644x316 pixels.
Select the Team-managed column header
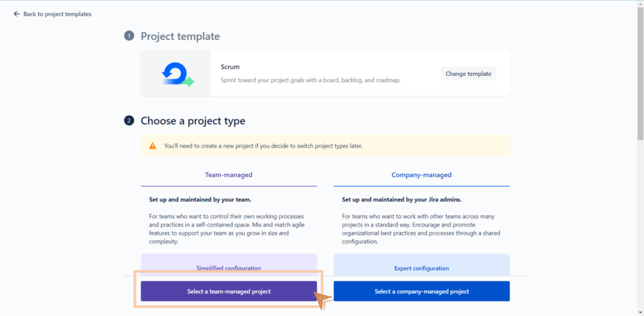point(229,174)
